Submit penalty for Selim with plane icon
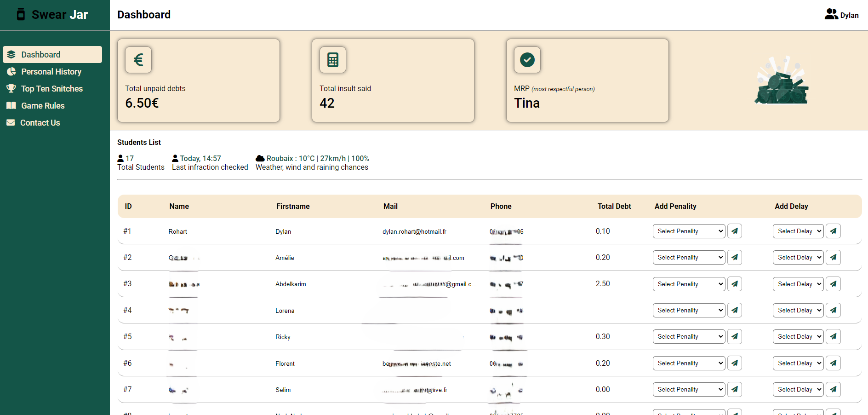This screenshot has height=415, width=868. click(734, 389)
